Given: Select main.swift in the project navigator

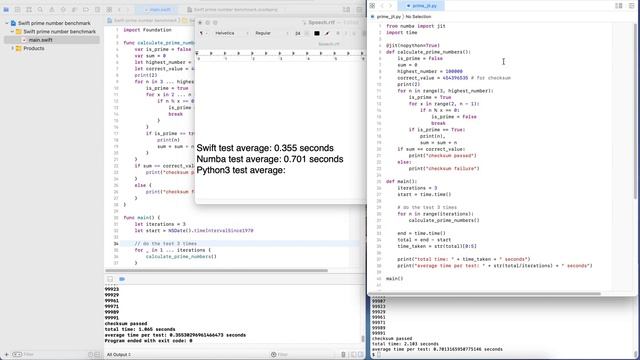Looking at the screenshot, I should click(51, 40).
